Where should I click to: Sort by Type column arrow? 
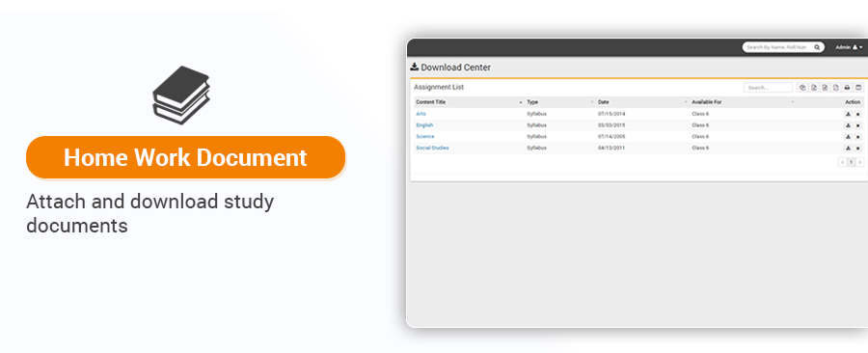[592, 102]
